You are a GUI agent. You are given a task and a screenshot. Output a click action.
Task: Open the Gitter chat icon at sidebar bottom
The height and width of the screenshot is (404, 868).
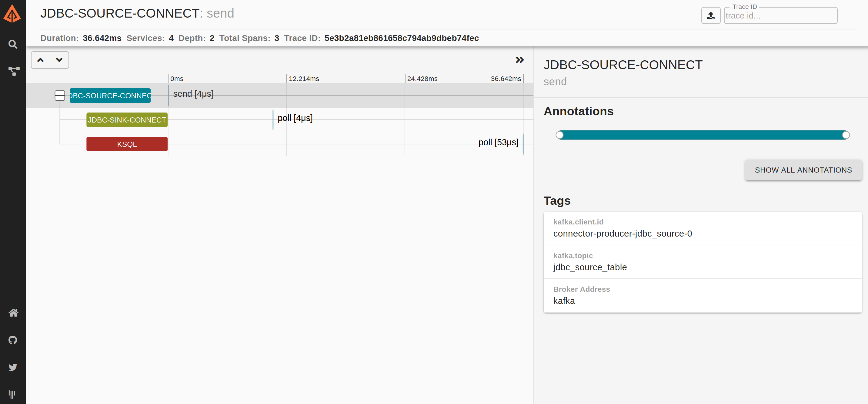click(12, 394)
